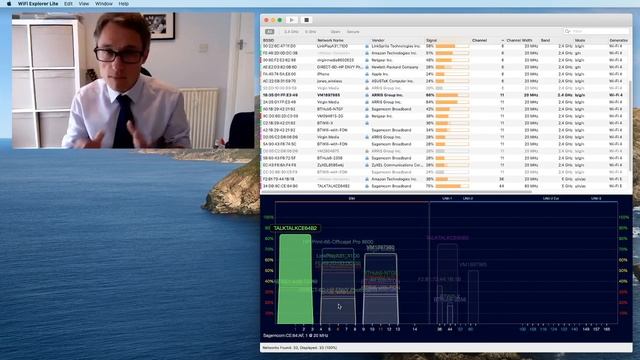
Task: Toggle the sort arrow on the Channel column
Action: [x=502, y=40]
